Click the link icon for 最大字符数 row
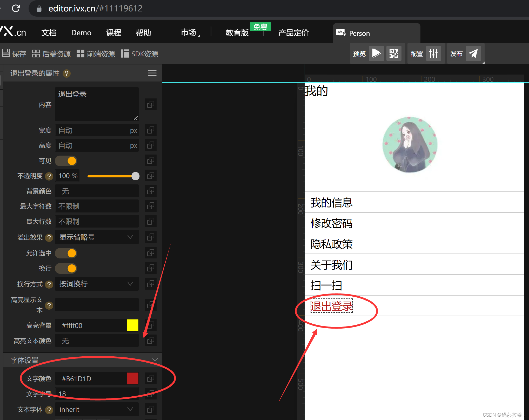 [151, 206]
